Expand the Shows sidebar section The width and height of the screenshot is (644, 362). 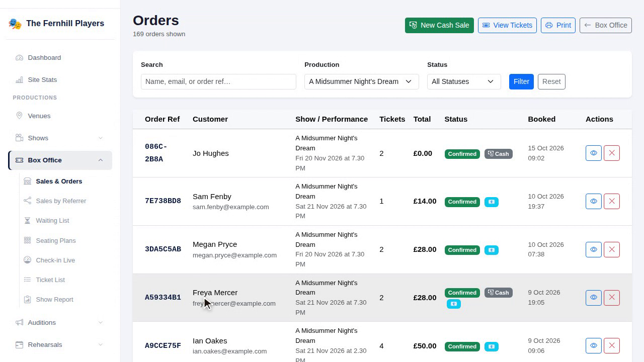pos(60,138)
